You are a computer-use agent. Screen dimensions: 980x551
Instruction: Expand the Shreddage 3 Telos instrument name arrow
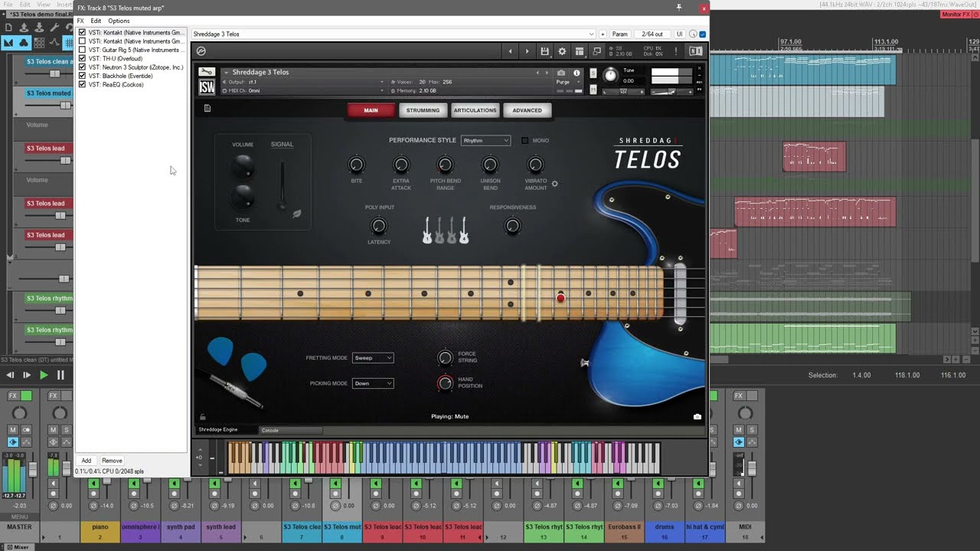[226, 73]
